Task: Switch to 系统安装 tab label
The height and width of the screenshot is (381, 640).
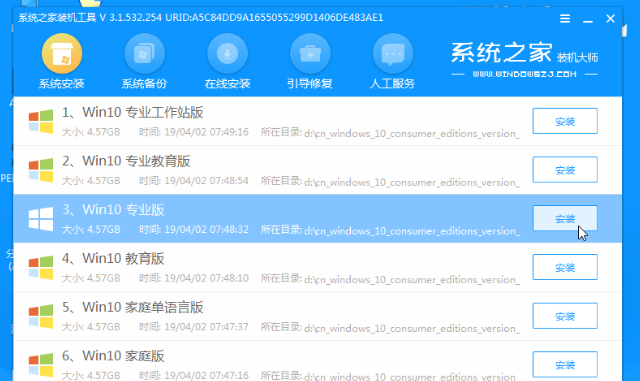Action: tap(62, 84)
